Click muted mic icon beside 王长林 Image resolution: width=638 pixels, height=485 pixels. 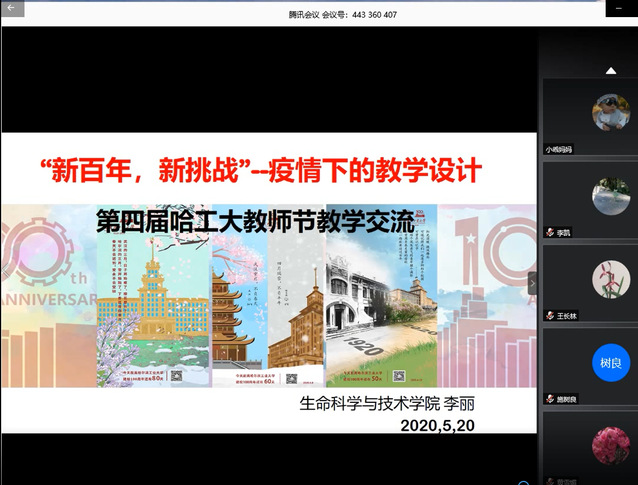[550, 315]
